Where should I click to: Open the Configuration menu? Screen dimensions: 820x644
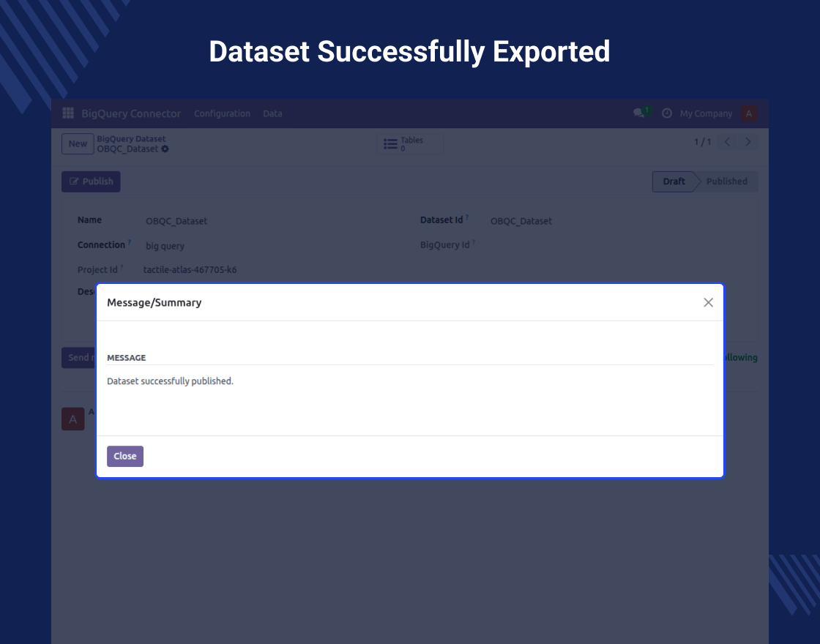point(223,113)
